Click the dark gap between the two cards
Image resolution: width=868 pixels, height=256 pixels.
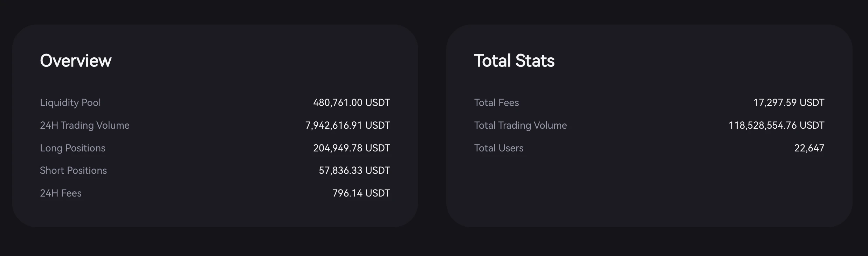(x=432, y=126)
